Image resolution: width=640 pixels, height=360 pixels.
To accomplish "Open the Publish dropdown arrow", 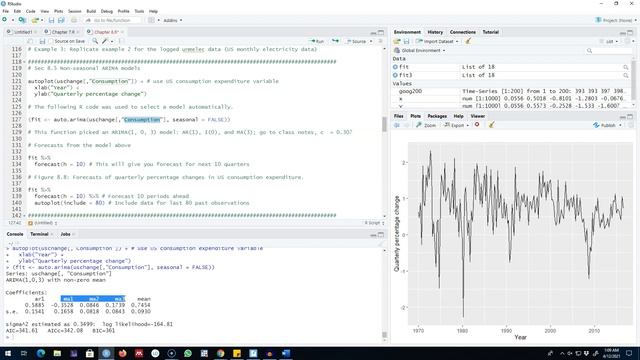I will (620, 125).
